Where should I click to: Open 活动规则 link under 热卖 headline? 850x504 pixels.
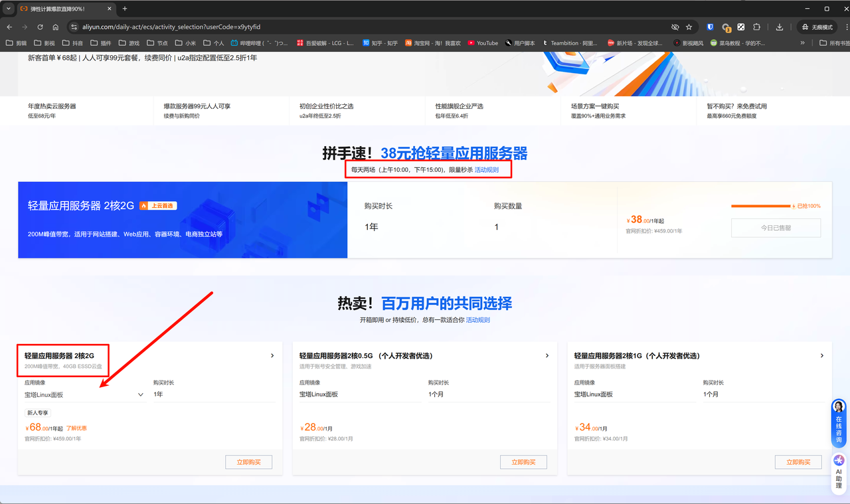tap(477, 320)
